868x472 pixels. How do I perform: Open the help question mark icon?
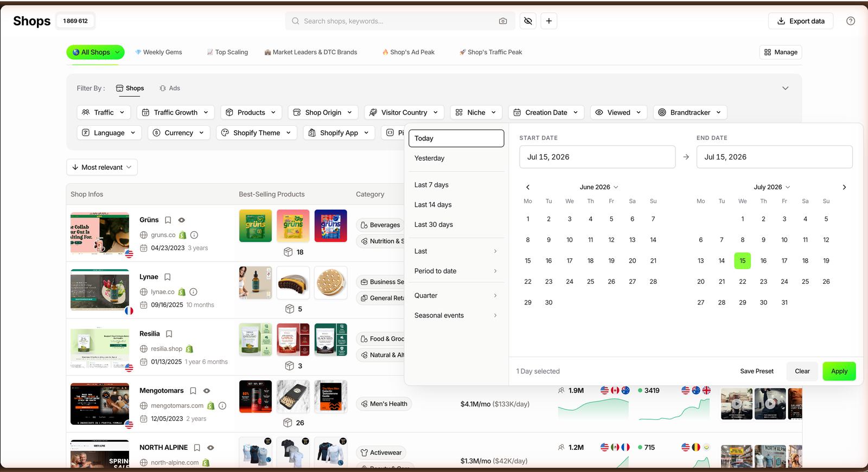point(851,21)
